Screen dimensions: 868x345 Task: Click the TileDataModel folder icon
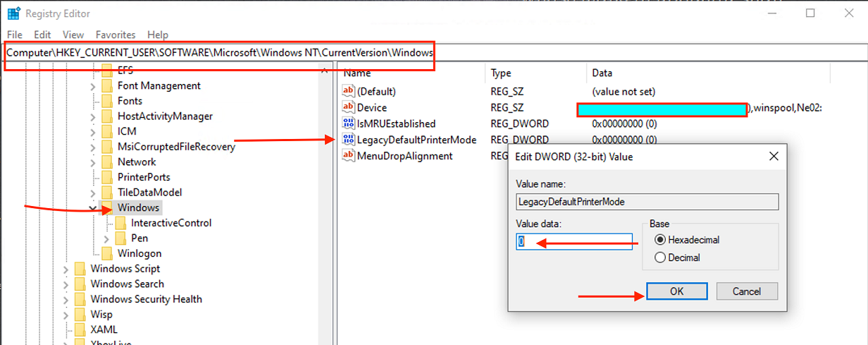click(107, 192)
